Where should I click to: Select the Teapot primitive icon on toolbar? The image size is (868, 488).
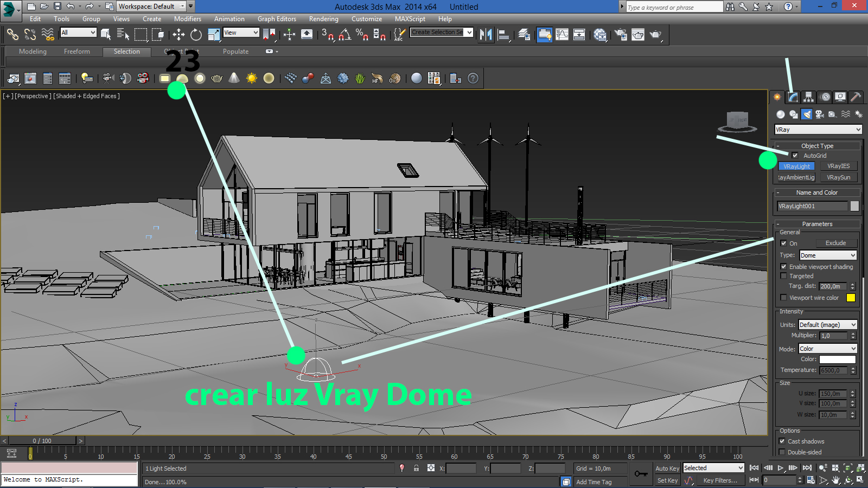[216, 78]
